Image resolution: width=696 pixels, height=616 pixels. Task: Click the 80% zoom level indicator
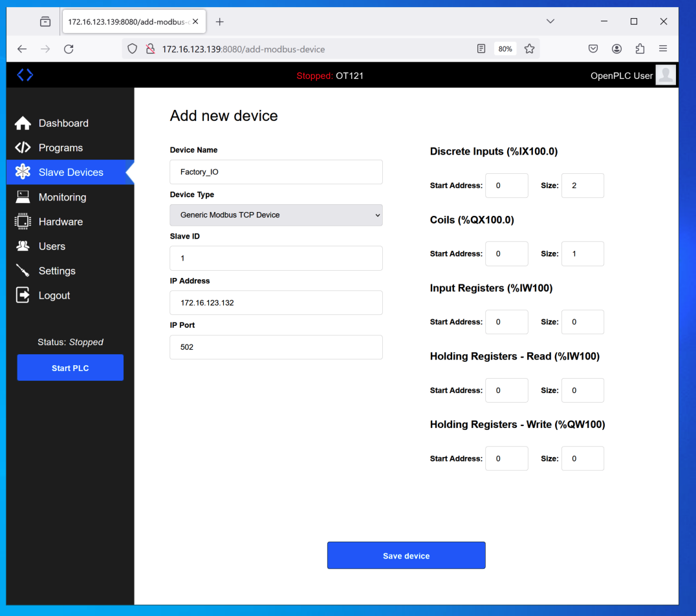click(505, 49)
